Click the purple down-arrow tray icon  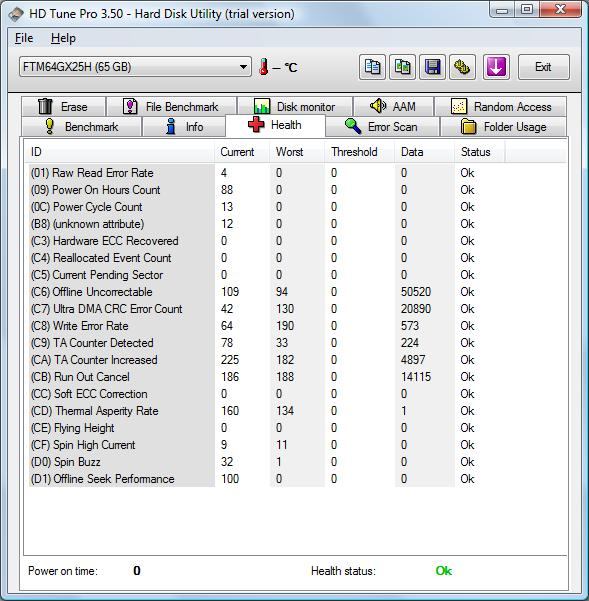click(x=496, y=67)
